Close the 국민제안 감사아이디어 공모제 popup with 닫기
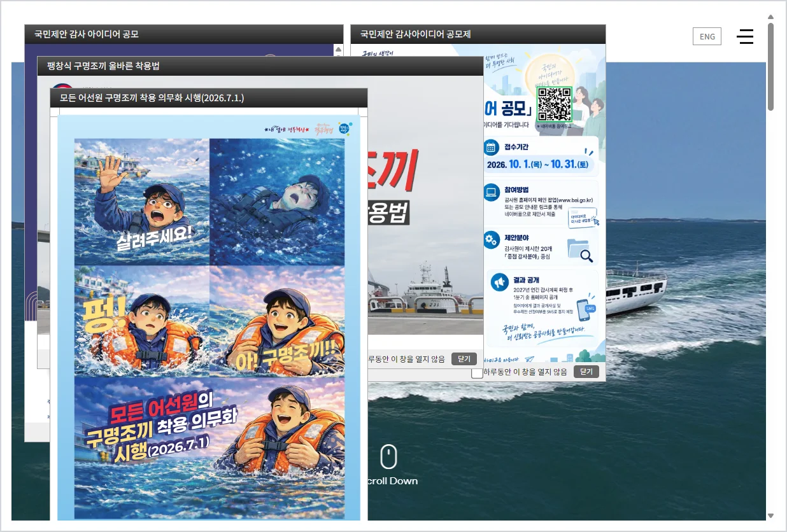The height and width of the screenshot is (532, 787). pyautogui.click(x=586, y=372)
